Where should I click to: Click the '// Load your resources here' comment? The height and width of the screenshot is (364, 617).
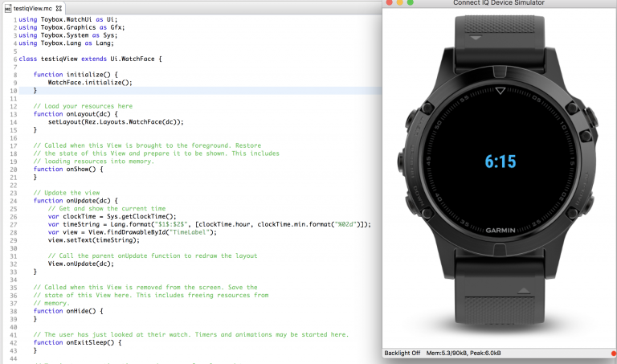(83, 106)
